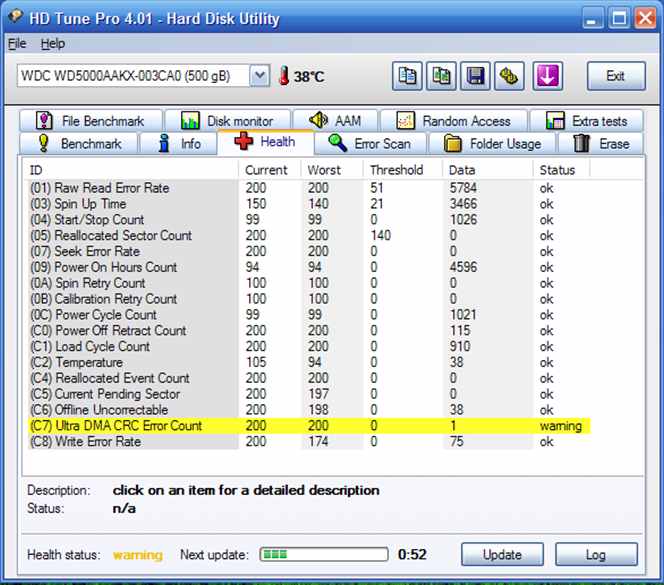Click the Worst column header

332,170
